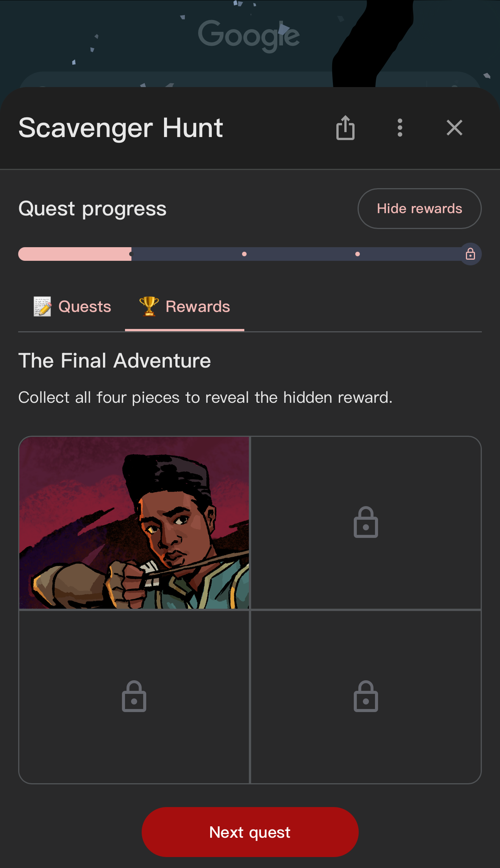
Task: Tap the trophy icon beside Rewards
Action: click(149, 306)
